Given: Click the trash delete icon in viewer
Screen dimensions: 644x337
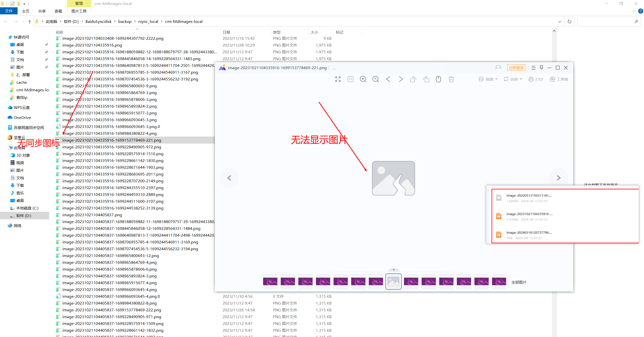Looking at the screenshot, I should tap(451, 79).
